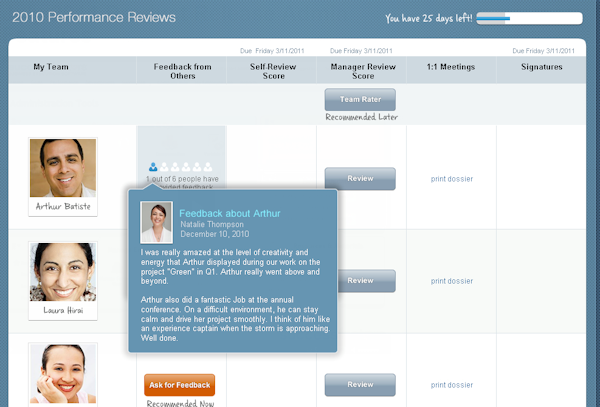Click the blue filled person icon in Arthur's feedback row
Image resolution: width=600 pixels, height=407 pixels.
(x=153, y=167)
